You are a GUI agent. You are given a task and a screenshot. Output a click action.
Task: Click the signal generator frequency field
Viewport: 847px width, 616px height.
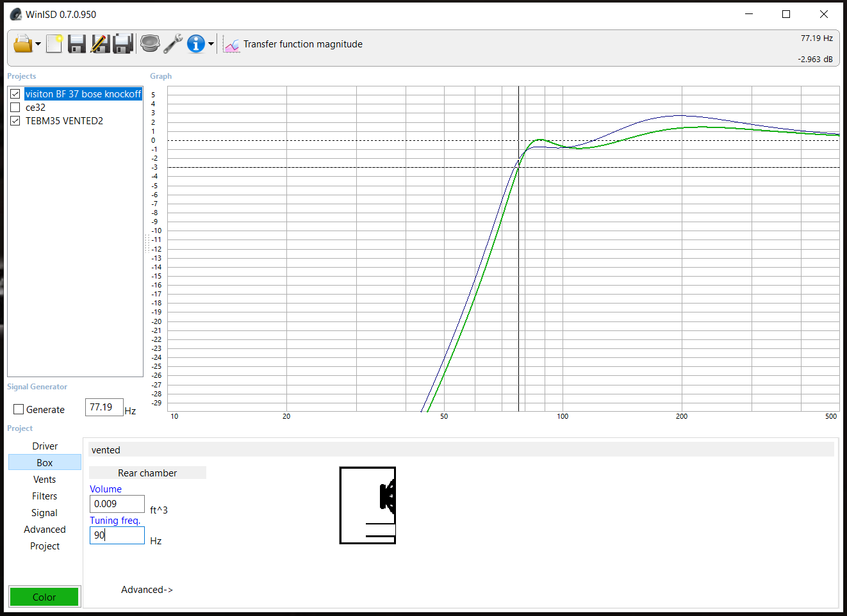tap(104, 407)
